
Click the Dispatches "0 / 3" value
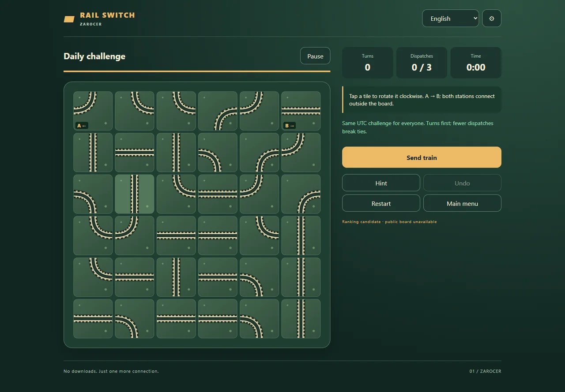(x=422, y=67)
